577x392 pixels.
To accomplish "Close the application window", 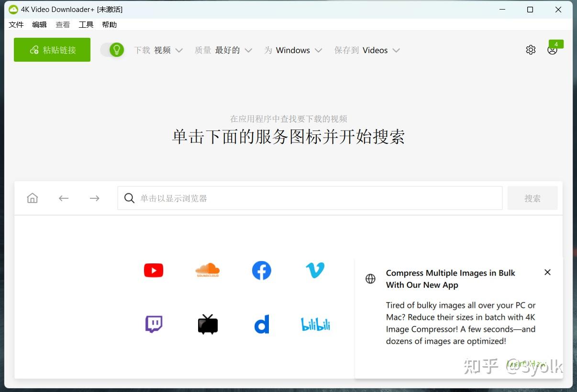I will point(558,10).
